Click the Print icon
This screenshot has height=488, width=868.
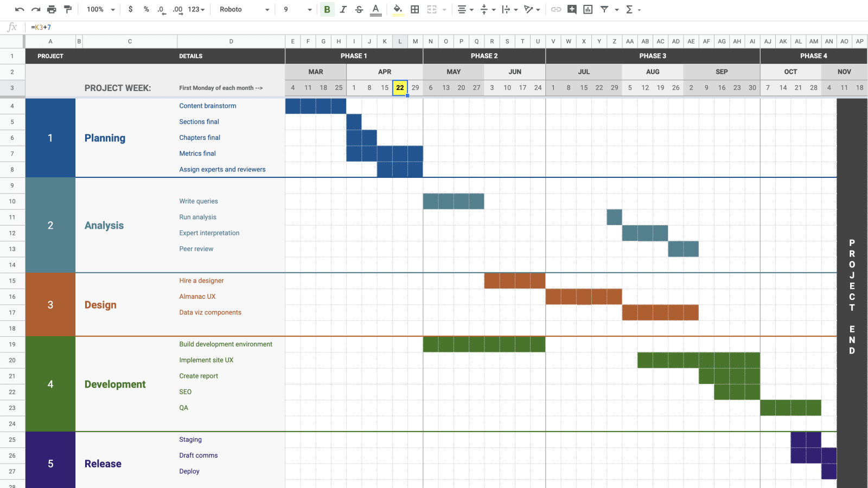point(52,9)
